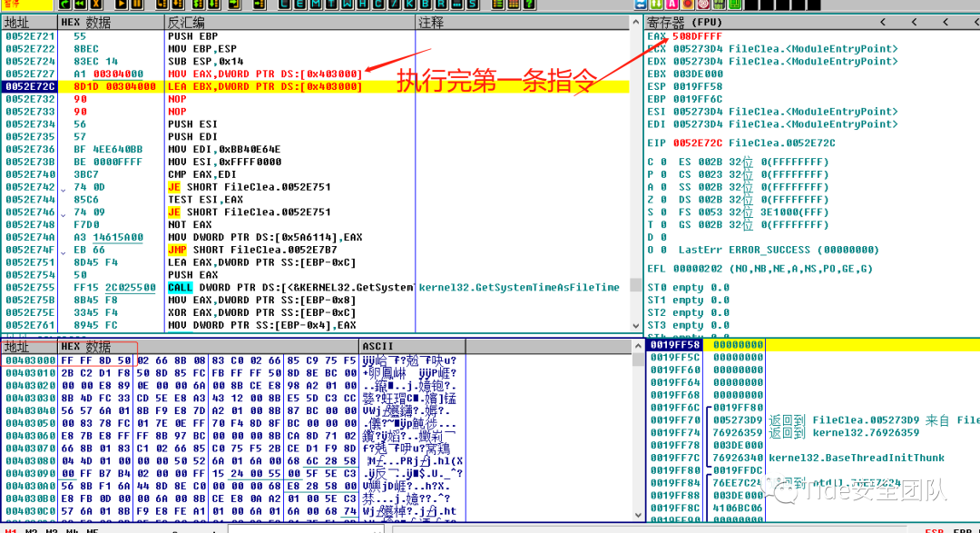Open Memory map window (M icon)
The width and height of the screenshot is (980, 533).
tap(316, 5)
